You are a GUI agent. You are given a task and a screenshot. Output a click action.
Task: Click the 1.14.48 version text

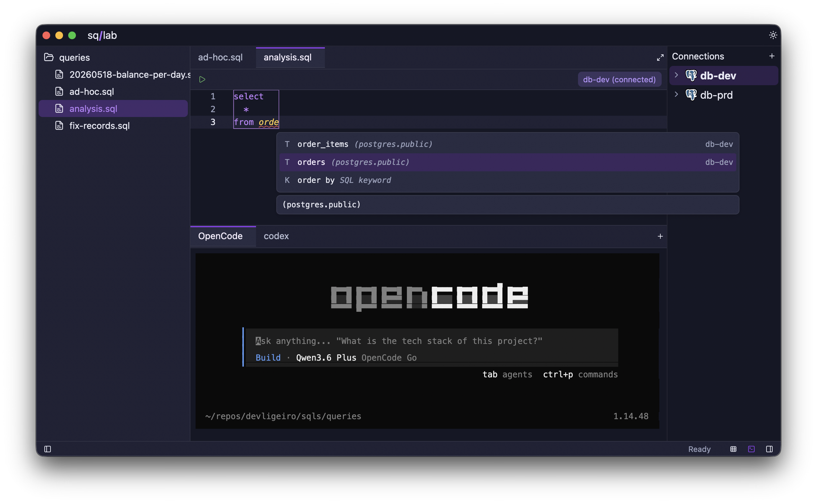tap(630, 416)
